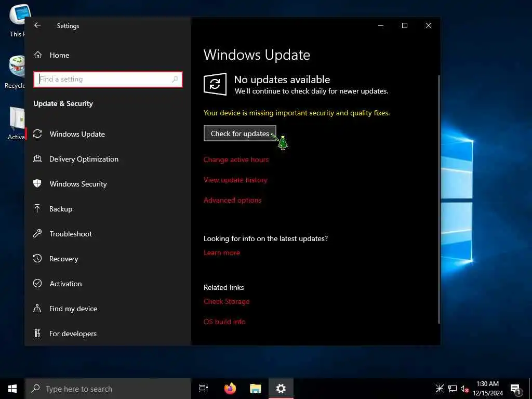Minimize the Settings window
This screenshot has width=532, height=399.
(381, 25)
